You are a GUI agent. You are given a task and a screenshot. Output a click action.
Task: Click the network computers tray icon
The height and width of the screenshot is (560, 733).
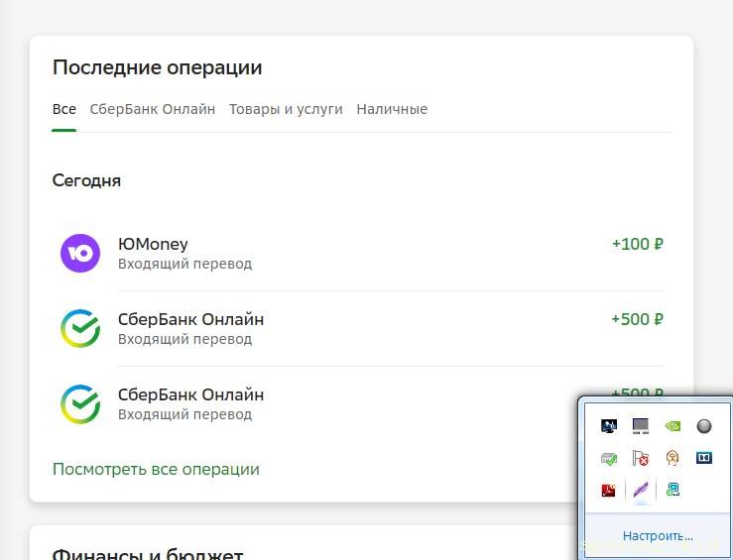[672, 490]
